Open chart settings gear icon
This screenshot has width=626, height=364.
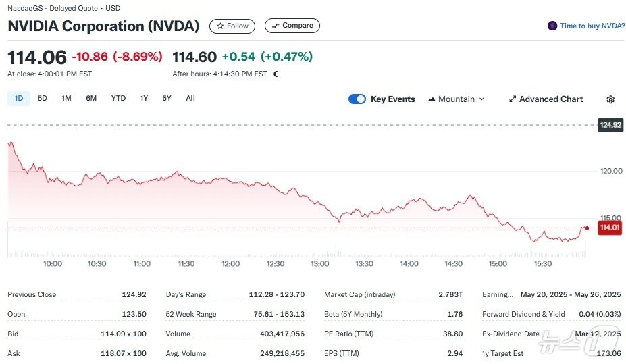click(x=610, y=99)
